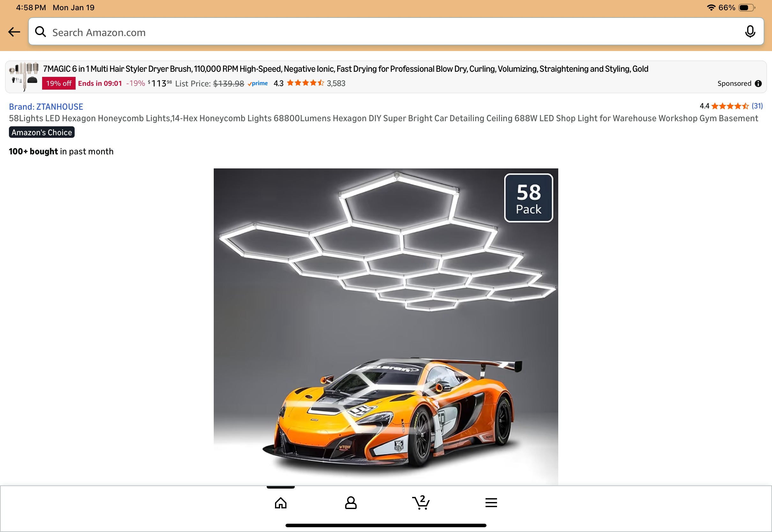772x532 pixels.
Task: Tap the 19% off deal badge
Action: [x=59, y=83]
